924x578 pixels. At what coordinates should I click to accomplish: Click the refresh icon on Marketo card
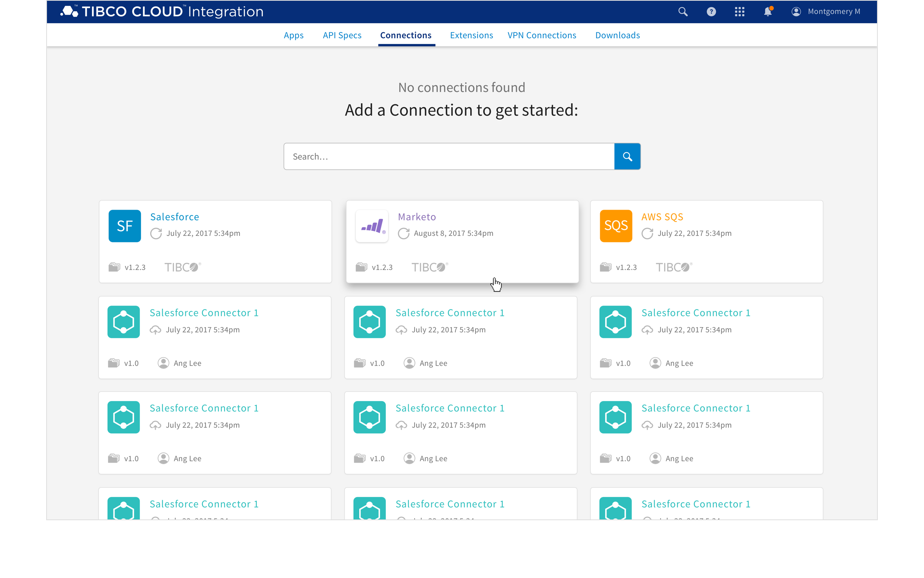[403, 234]
